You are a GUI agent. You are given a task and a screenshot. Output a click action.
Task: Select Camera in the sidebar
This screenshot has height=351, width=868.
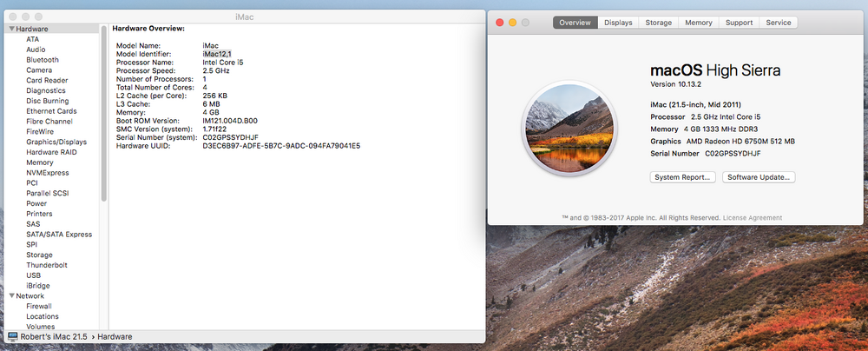[x=39, y=70]
